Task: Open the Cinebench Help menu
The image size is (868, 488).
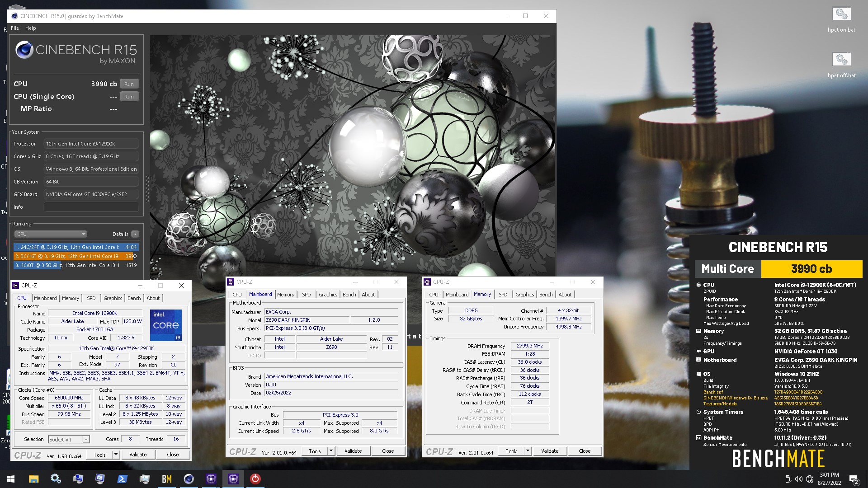Action: point(31,28)
